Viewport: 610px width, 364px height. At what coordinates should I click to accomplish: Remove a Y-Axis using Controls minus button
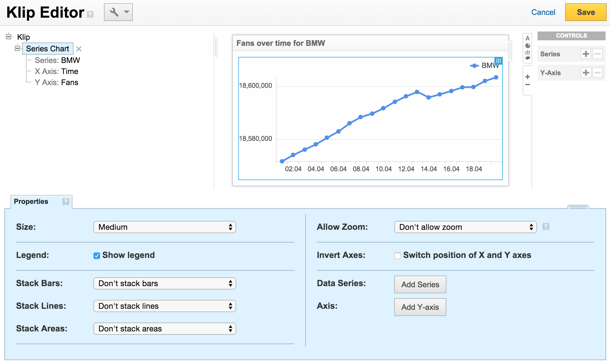coord(598,73)
